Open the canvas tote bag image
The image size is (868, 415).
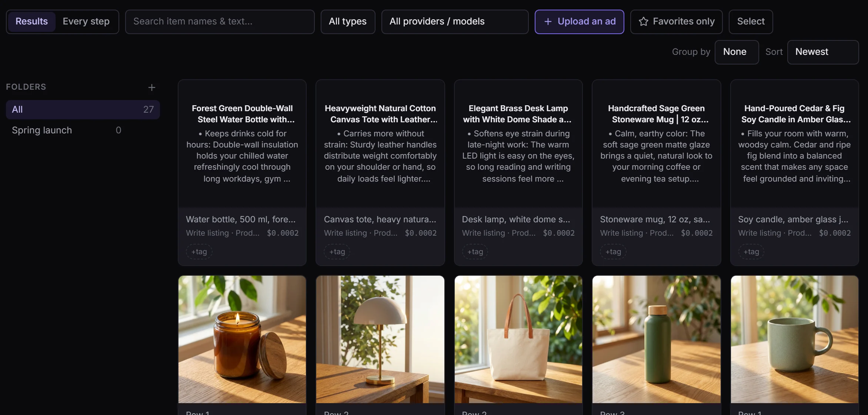[x=518, y=339]
